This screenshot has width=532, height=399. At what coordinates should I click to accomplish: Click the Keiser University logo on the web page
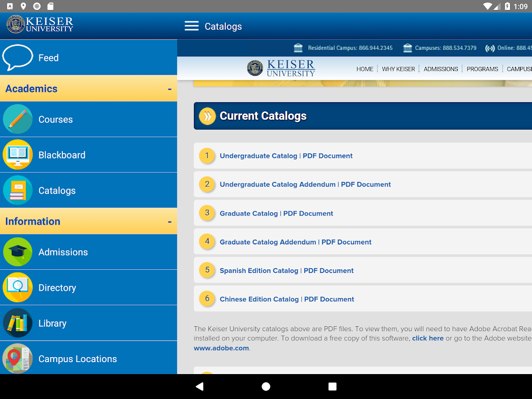[x=281, y=68]
